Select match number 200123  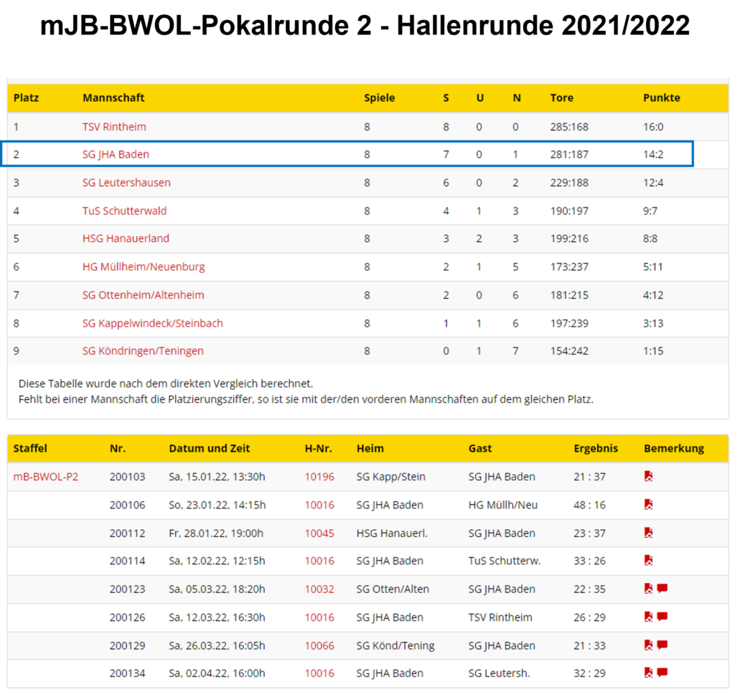click(128, 589)
